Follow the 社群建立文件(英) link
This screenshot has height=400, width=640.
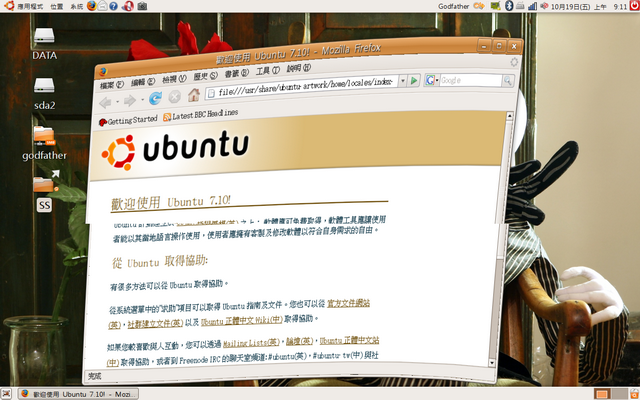click(155, 323)
